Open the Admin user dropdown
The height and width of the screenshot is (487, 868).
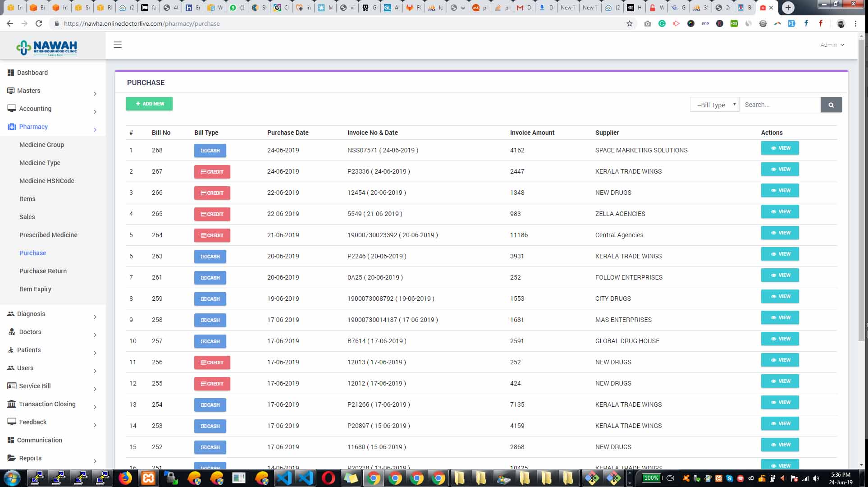[x=832, y=45]
